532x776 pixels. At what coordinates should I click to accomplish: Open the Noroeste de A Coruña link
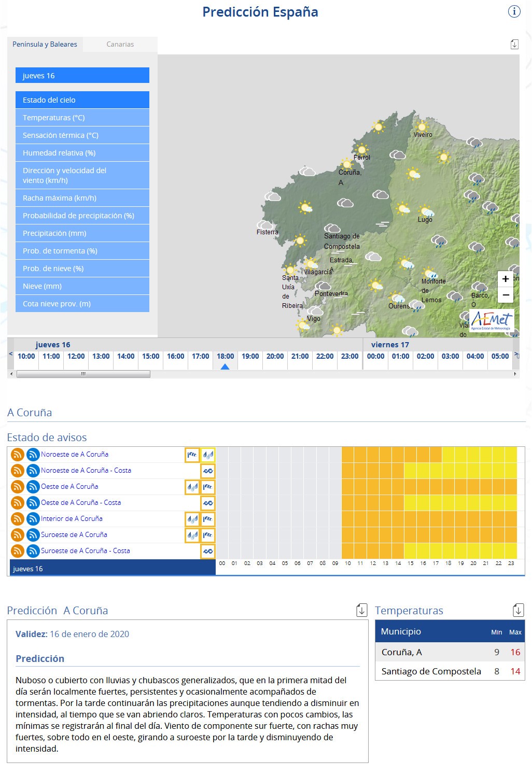(75, 454)
